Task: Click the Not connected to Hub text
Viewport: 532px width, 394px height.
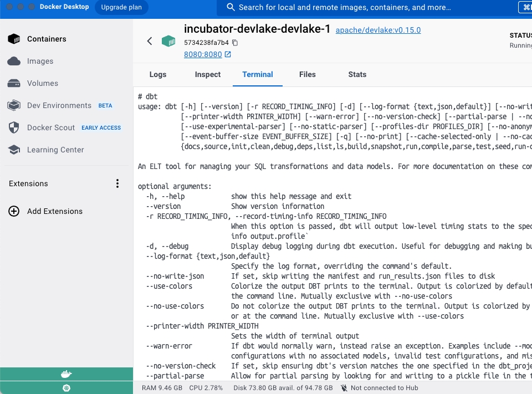Action: (385, 388)
